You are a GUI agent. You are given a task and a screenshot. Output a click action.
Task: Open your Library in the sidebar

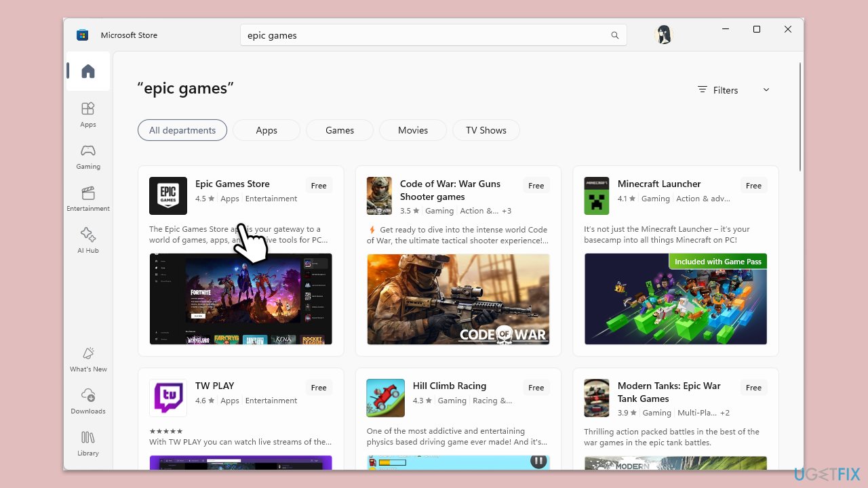click(87, 444)
